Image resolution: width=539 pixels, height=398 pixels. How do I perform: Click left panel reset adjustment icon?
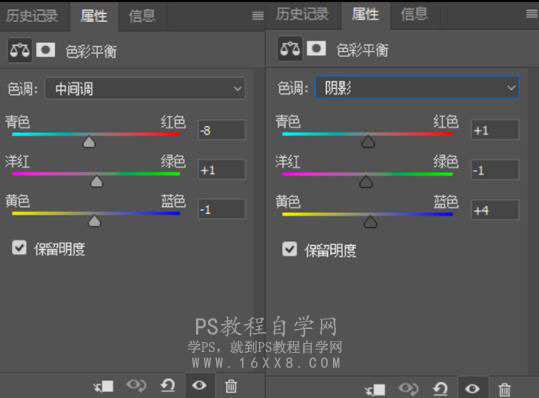168,386
